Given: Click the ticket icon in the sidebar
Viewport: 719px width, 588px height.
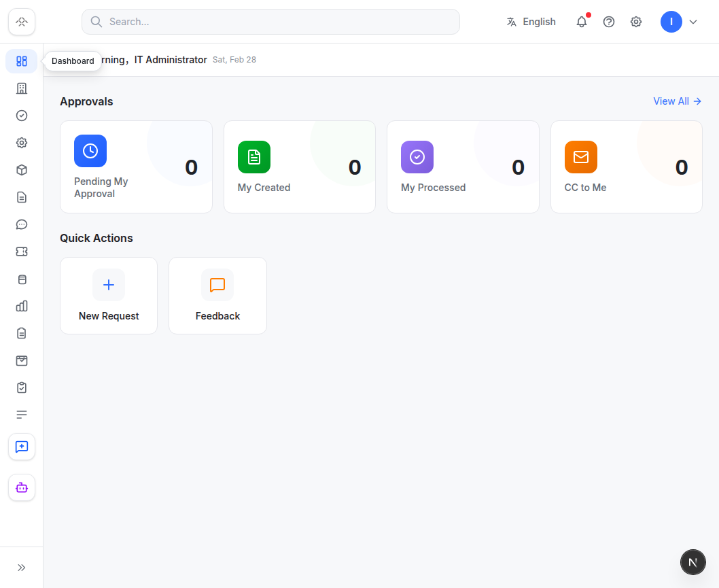Looking at the screenshot, I should pyautogui.click(x=22, y=252).
